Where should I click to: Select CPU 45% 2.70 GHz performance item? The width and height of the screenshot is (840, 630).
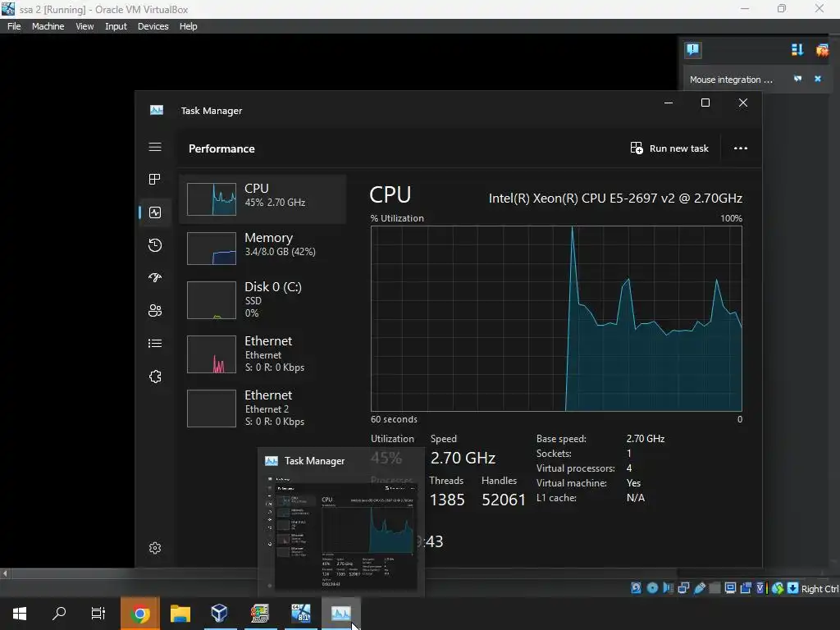[262, 199]
